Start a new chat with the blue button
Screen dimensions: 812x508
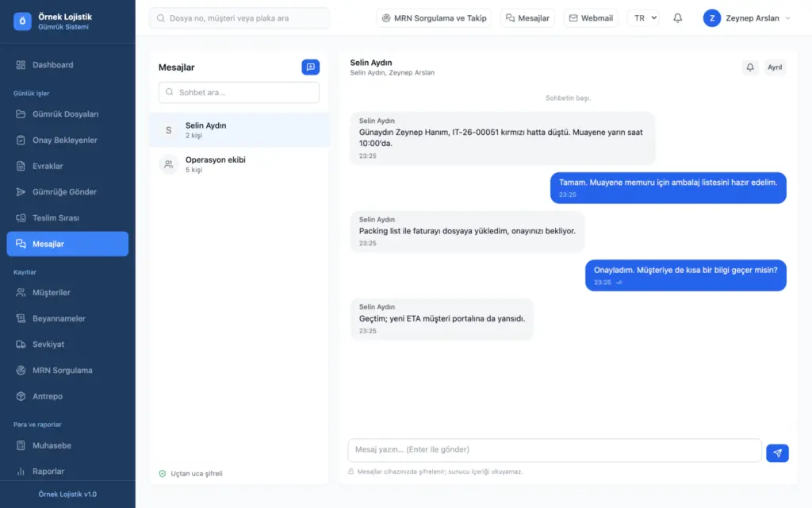point(311,67)
